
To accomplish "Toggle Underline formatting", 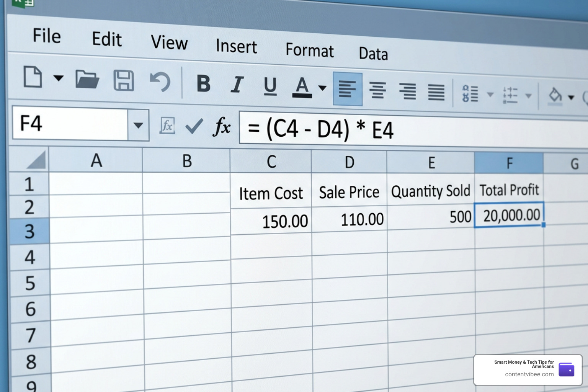I will point(270,86).
